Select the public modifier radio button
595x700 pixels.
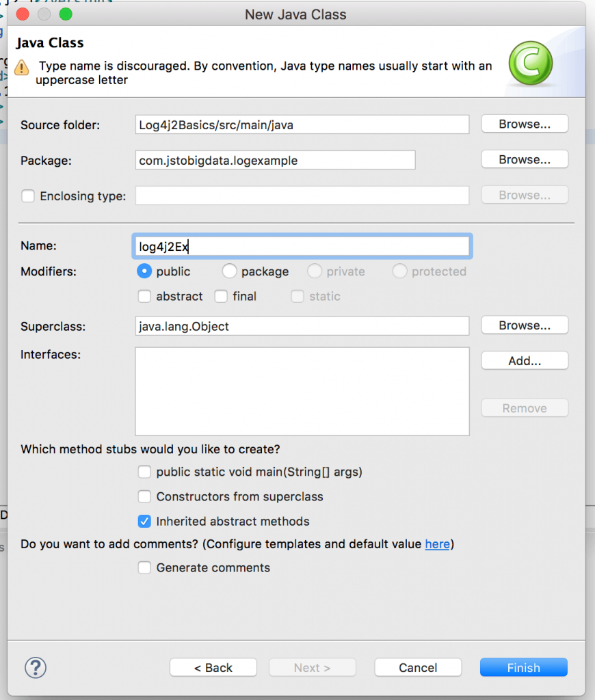(x=144, y=271)
